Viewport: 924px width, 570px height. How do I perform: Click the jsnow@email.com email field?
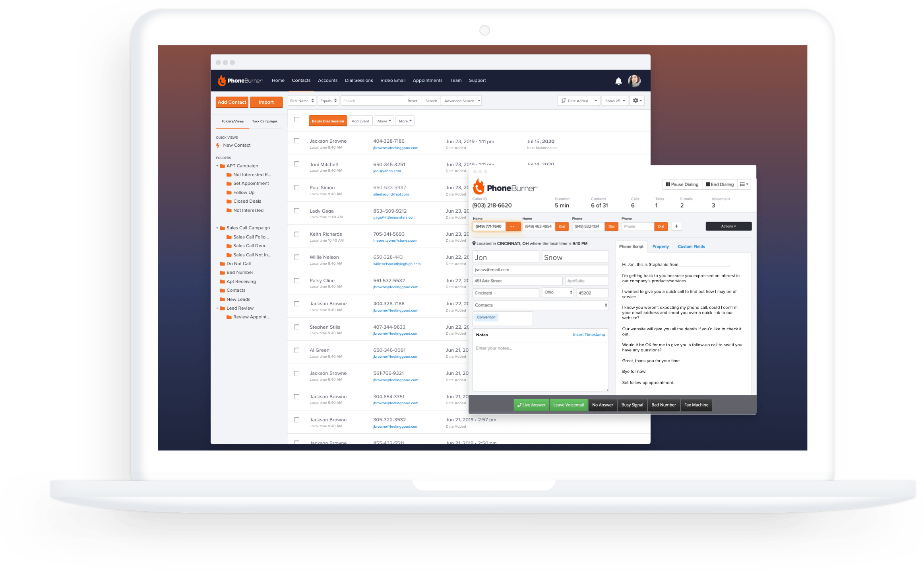(540, 269)
